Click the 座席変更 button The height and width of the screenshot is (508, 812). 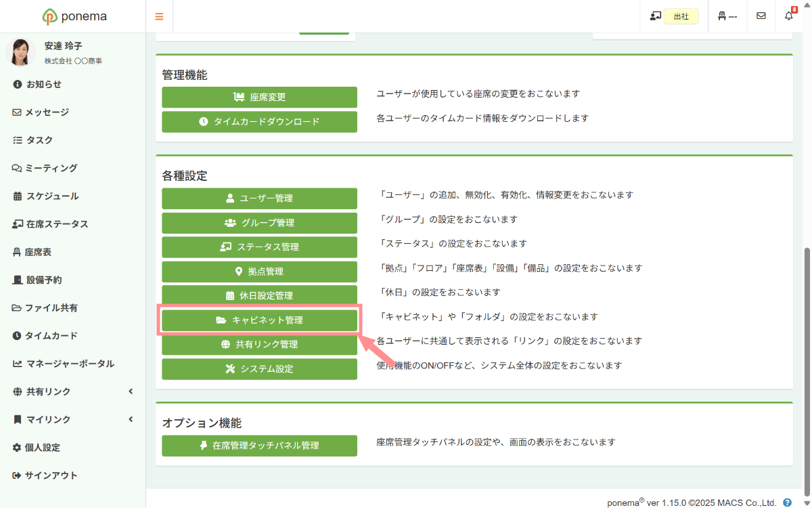coord(259,98)
